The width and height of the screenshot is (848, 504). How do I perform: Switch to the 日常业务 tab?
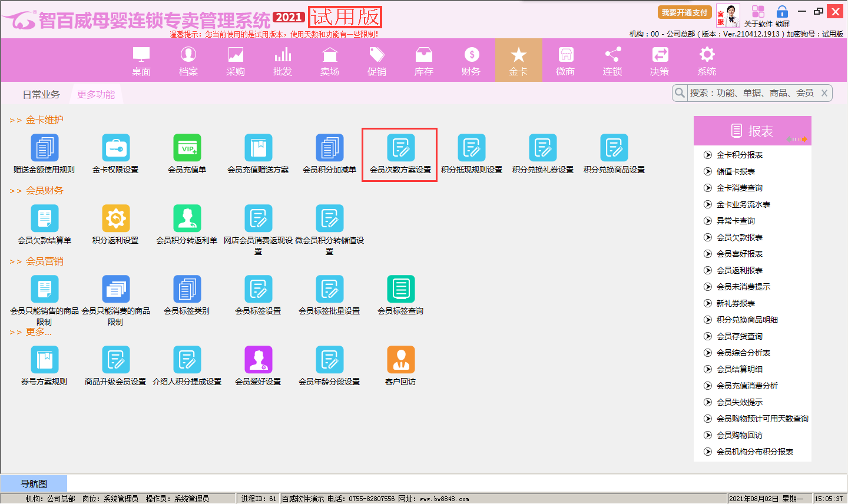click(41, 94)
